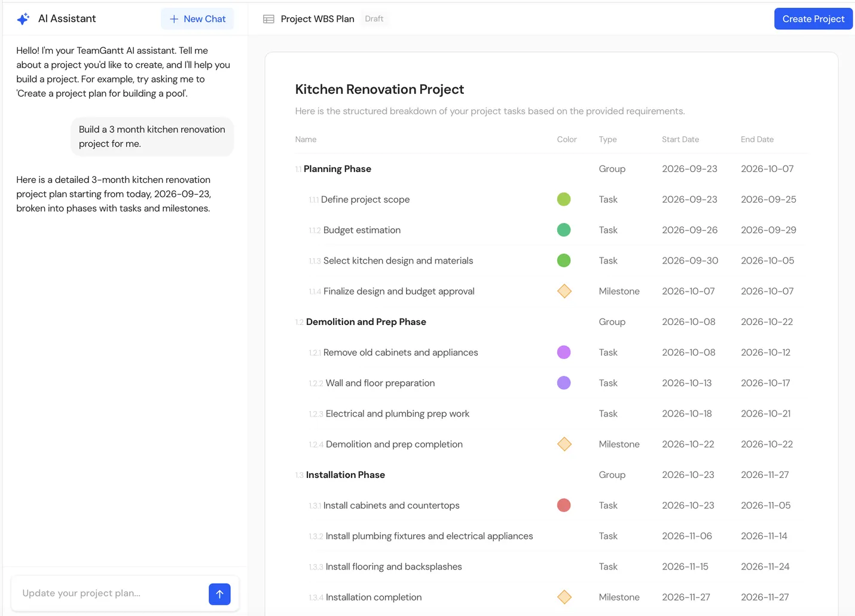Click the color dot for Budget estimation
The width and height of the screenshot is (855, 616).
(x=564, y=230)
